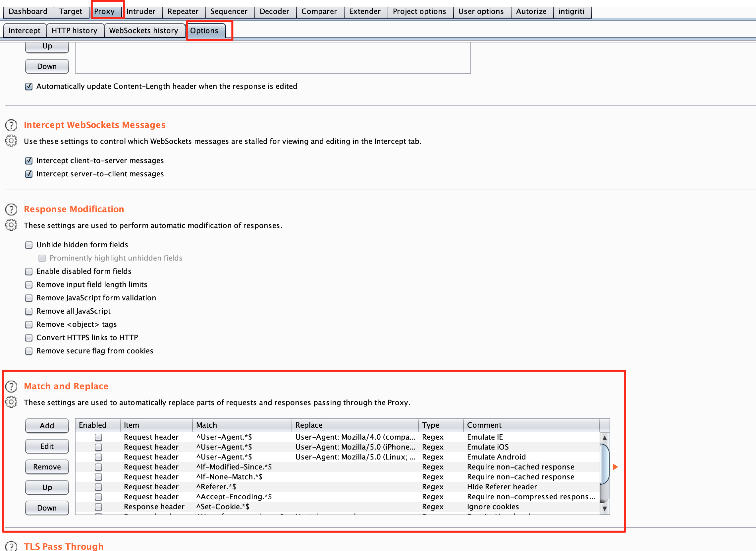Click Match and Replace gear icon
The width and height of the screenshot is (756, 551).
click(x=11, y=402)
